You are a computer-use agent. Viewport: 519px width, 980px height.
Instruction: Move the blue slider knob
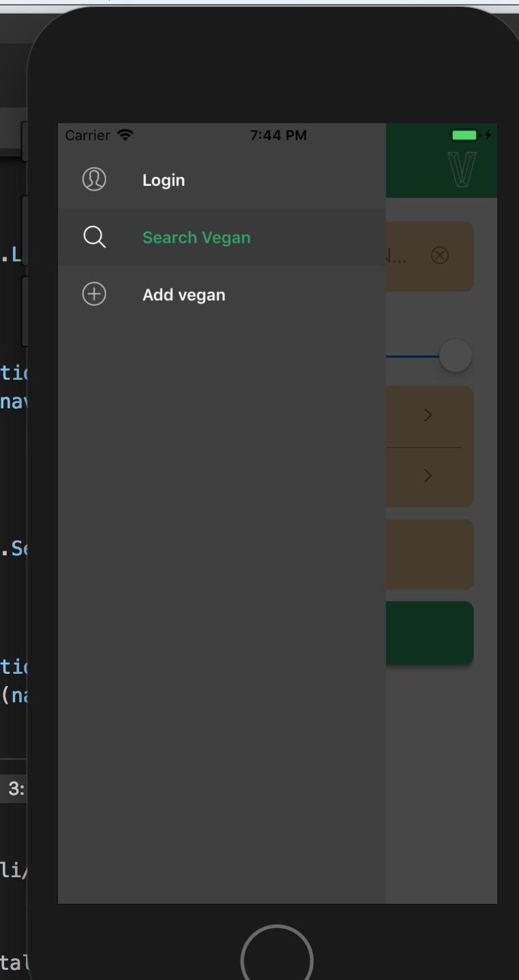coord(455,355)
